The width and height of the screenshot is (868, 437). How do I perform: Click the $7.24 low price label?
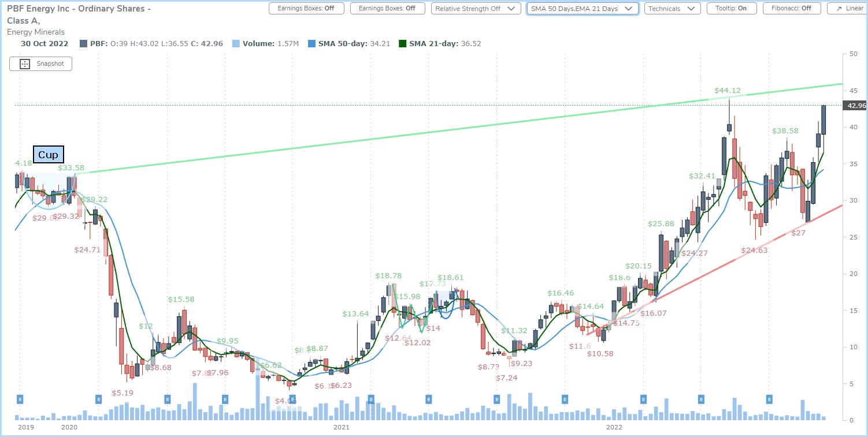(507, 378)
